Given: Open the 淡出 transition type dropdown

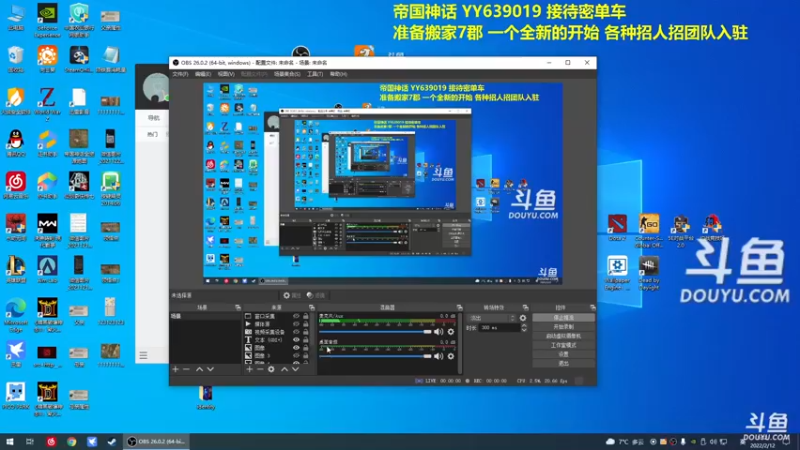Looking at the screenshot, I should 491,318.
